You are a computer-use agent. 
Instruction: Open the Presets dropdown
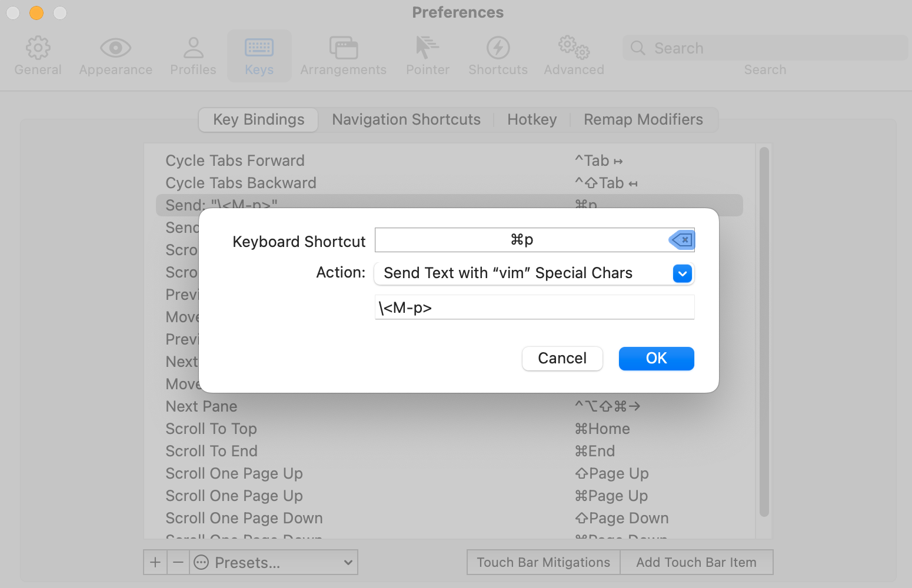point(274,563)
